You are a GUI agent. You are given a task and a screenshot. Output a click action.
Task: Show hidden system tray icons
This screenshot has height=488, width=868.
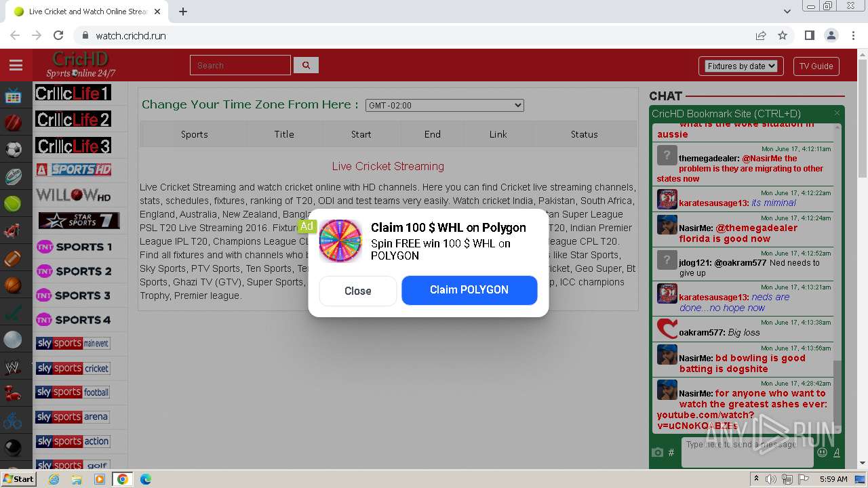click(757, 479)
